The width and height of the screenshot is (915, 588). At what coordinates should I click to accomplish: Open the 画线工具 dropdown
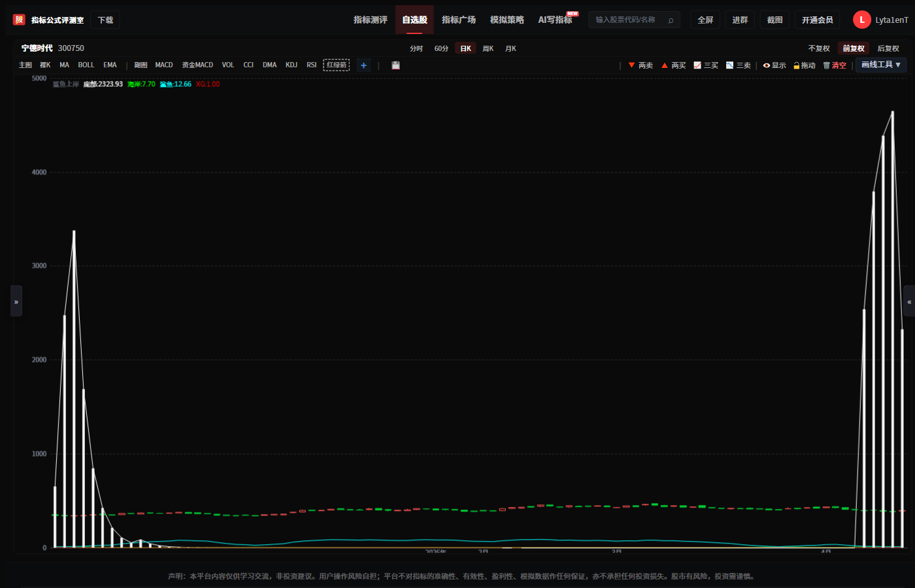click(x=881, y=65)
